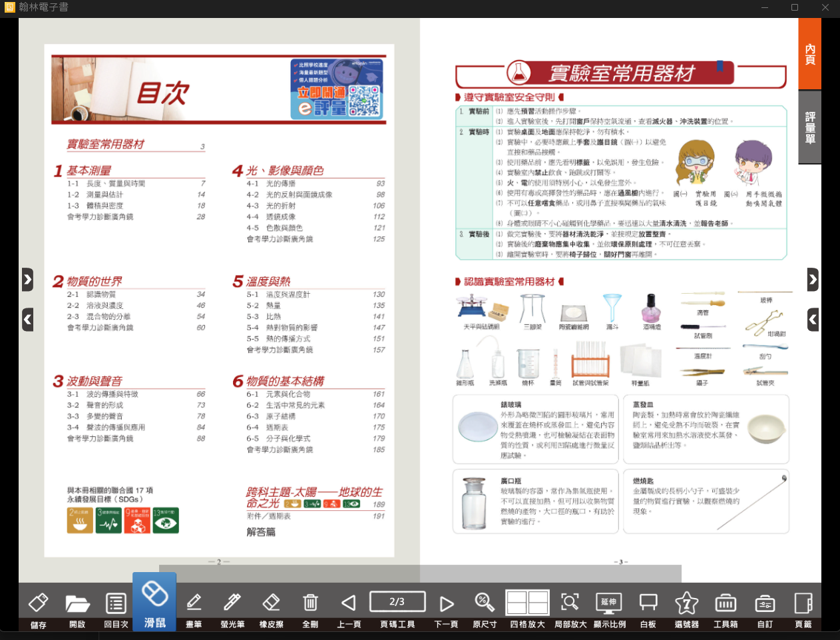Click 全刪 delete-all trash icon
The width and height of the screenshot is (840, 640).
[x=310, y=609]
